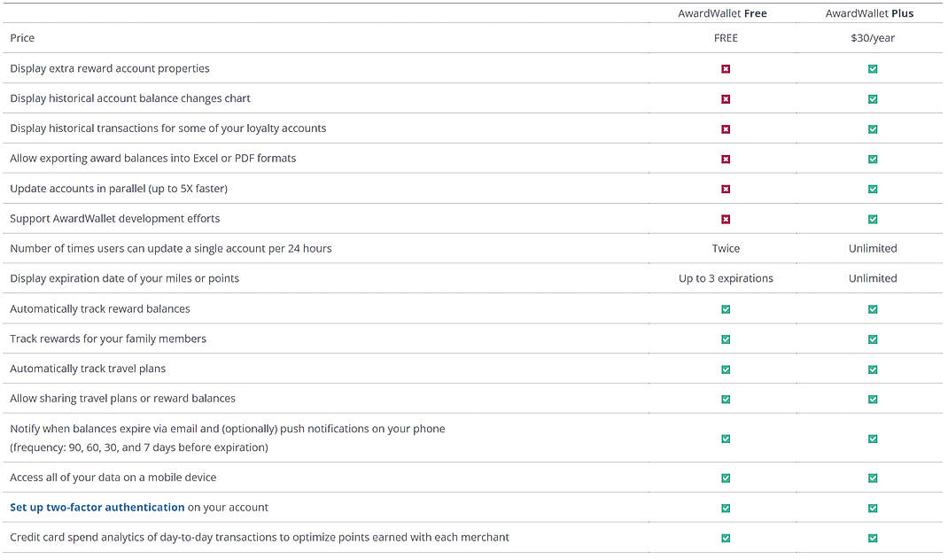Image resolution: width=948 pixels, height=560 pixels.
Task: Open the Set up two-factor authentication link
Action: click(95, 508)
